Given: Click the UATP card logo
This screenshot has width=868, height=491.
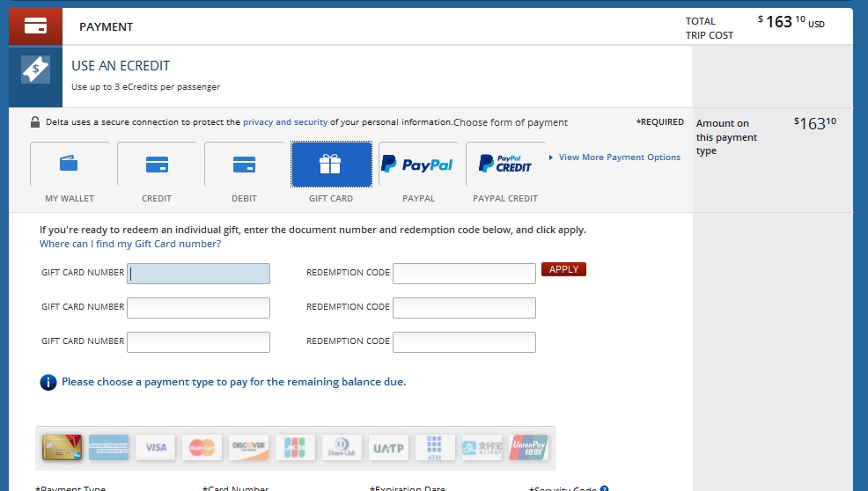Looking at the screenshot, I should (x=388, y=447).
